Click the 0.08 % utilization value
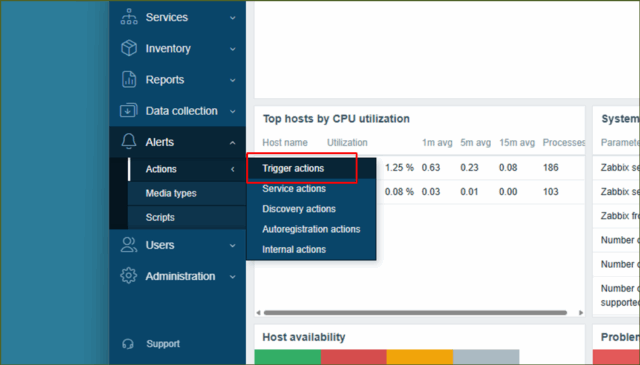 [399, 191]
